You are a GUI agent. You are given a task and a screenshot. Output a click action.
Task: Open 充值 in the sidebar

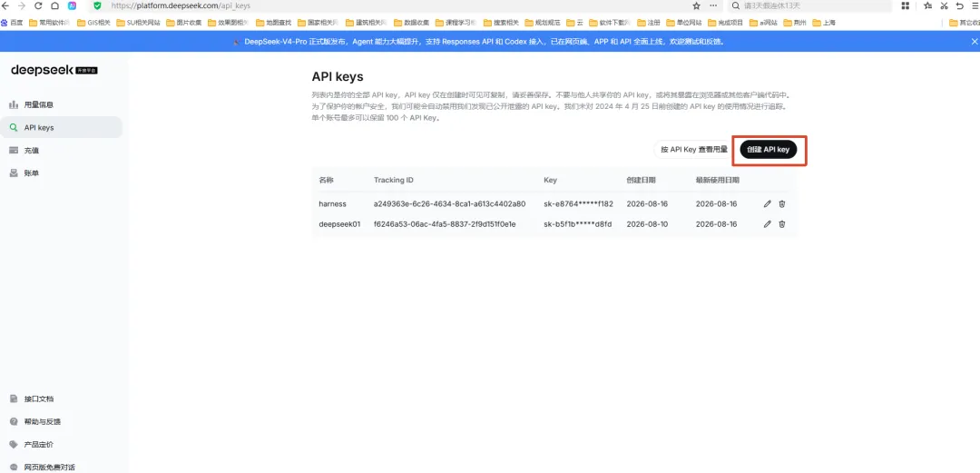62,150
